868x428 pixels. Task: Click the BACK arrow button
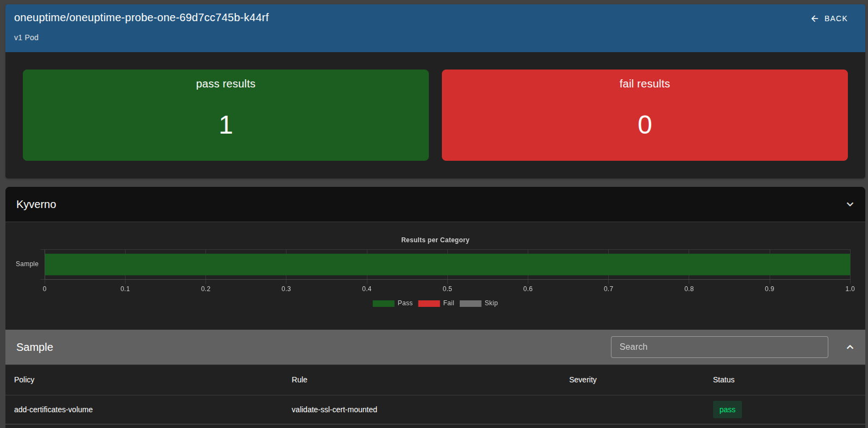[x=829, y=18]
